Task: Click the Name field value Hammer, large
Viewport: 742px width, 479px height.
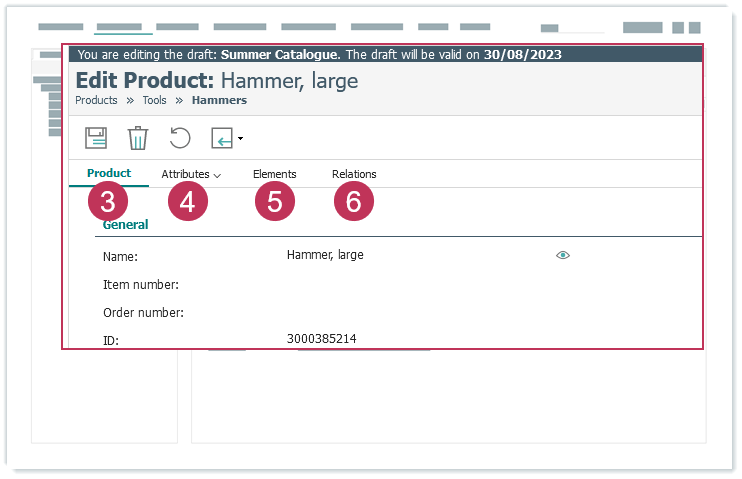Action: 325,255
